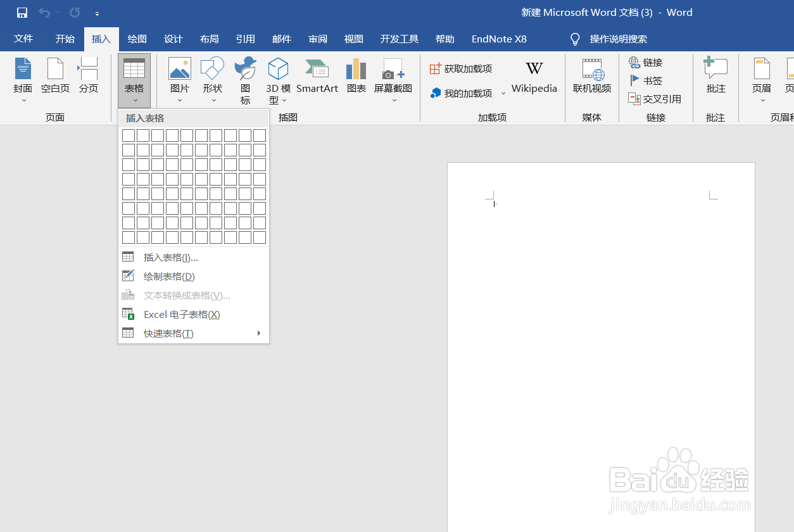794x532 pixels.
Task: Open the Wikipedia add-in
Action: coord(534,75)
